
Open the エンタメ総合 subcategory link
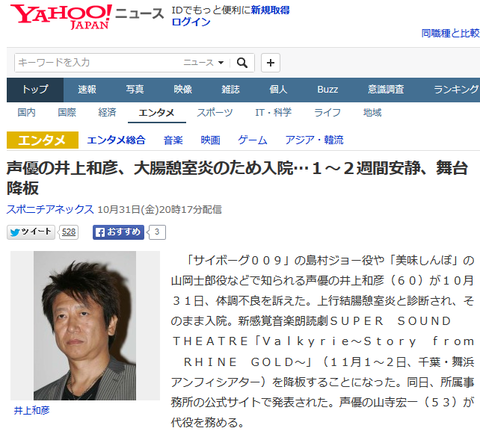pos(116,140)
